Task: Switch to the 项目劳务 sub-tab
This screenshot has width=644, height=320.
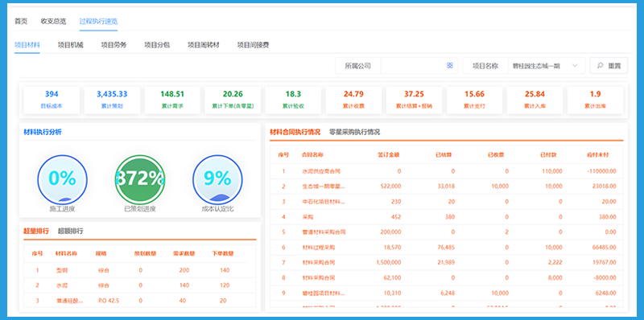Action: coord(114,45)
